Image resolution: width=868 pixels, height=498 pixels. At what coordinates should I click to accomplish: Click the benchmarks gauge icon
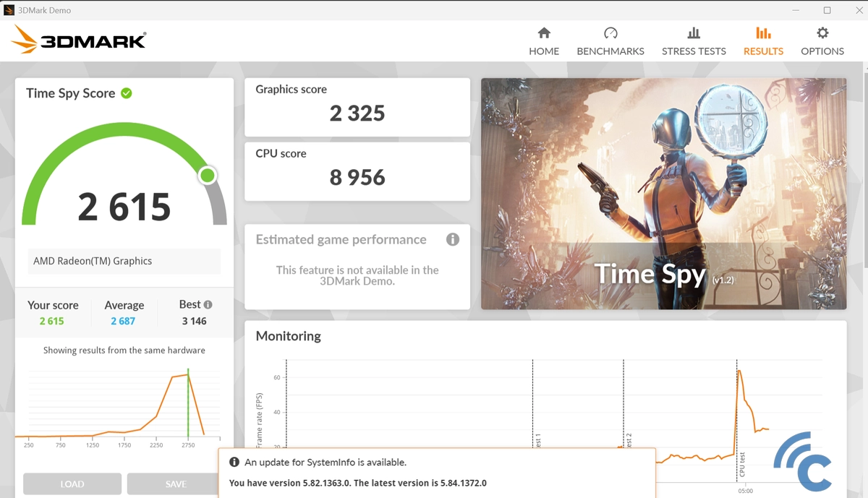(610, 33)
